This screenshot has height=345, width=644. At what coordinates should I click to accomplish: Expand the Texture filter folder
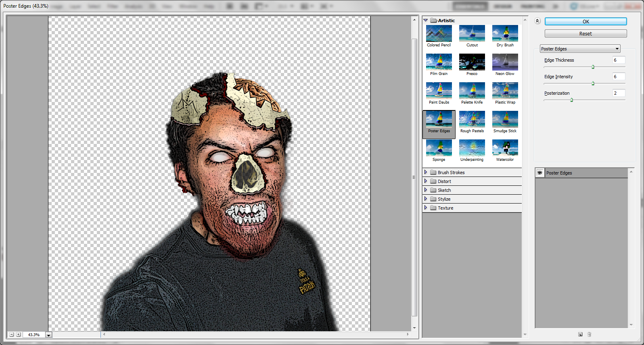(426, 208)
